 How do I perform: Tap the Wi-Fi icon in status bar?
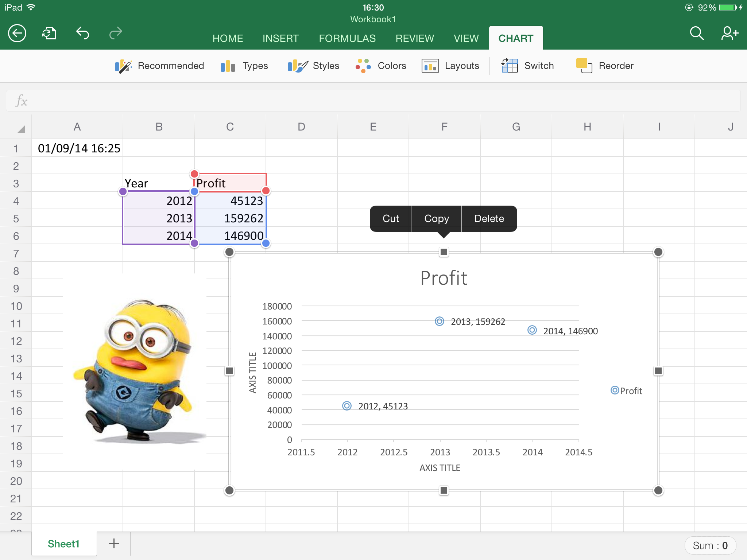[31, 7]
